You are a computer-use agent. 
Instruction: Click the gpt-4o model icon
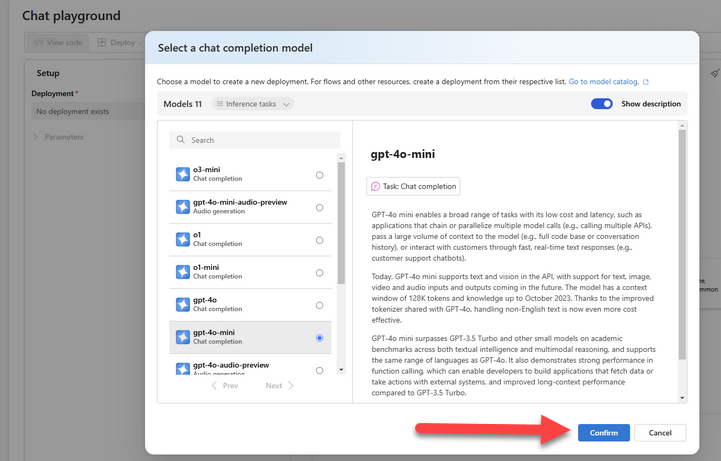click(x=183, y=305)
